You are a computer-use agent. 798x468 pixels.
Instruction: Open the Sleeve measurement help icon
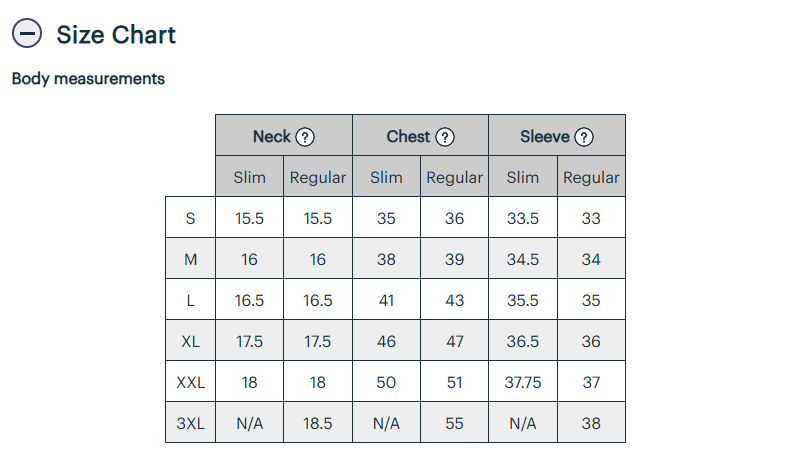pyautogui.click(x=584, y=137)
